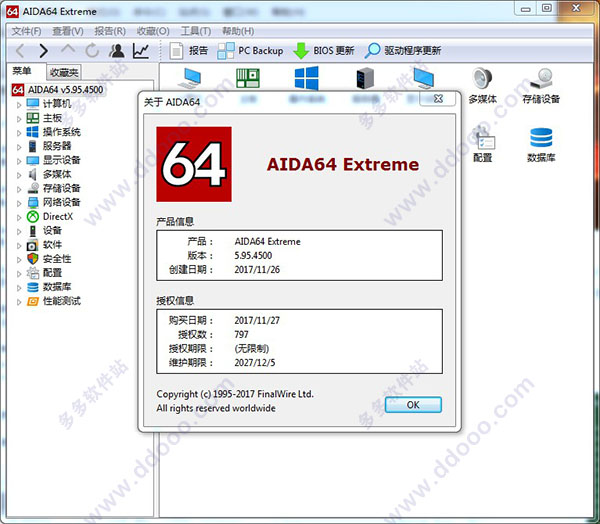Click BIOS 更新 green arrow button

coord(324,51)
